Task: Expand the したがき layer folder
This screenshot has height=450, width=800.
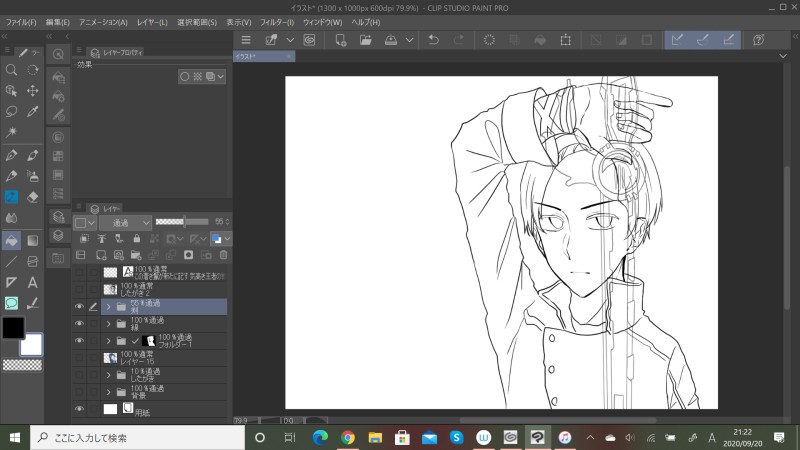Action: tap(108, 374)
